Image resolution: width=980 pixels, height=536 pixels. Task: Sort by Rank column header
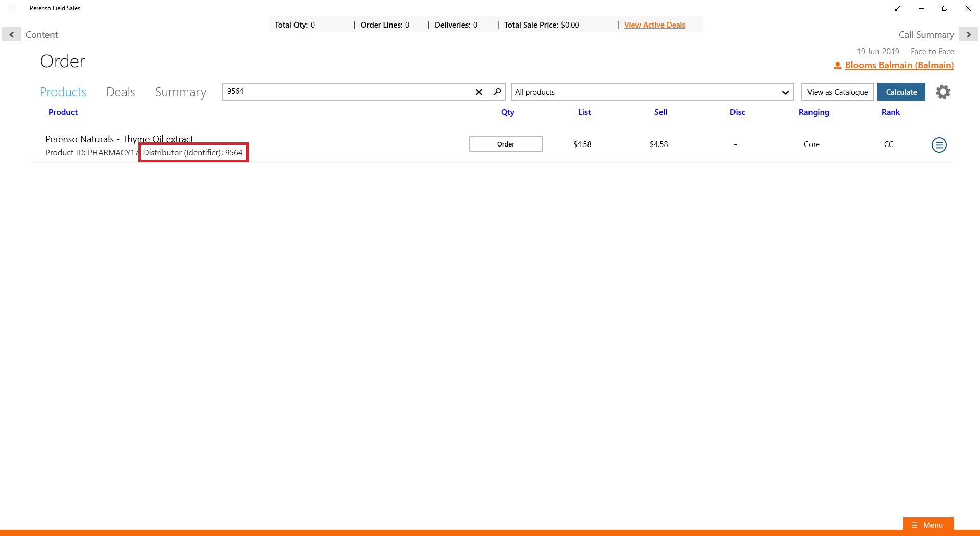click(x=890, y=112)
